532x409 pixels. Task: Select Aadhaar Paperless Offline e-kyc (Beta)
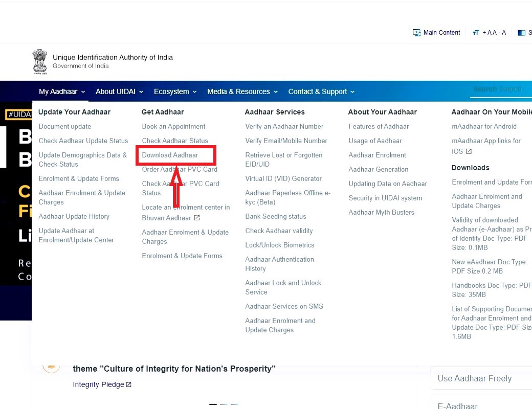pyautogui.click(x=287, y=197)
